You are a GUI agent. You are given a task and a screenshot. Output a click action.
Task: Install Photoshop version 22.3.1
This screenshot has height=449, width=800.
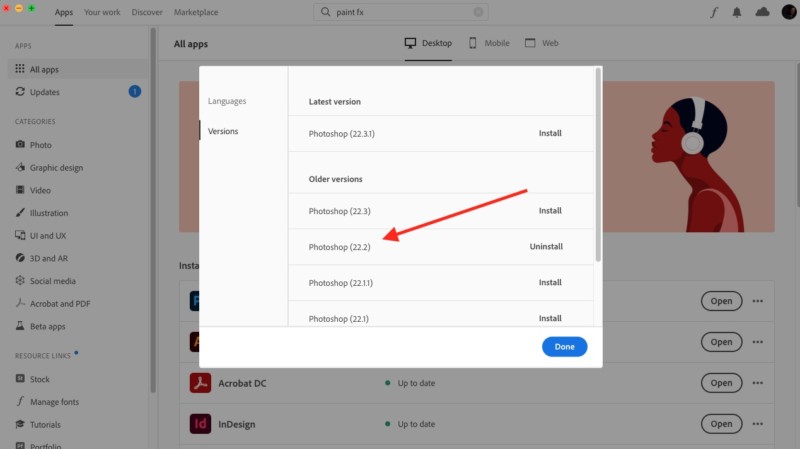point(550,133)
